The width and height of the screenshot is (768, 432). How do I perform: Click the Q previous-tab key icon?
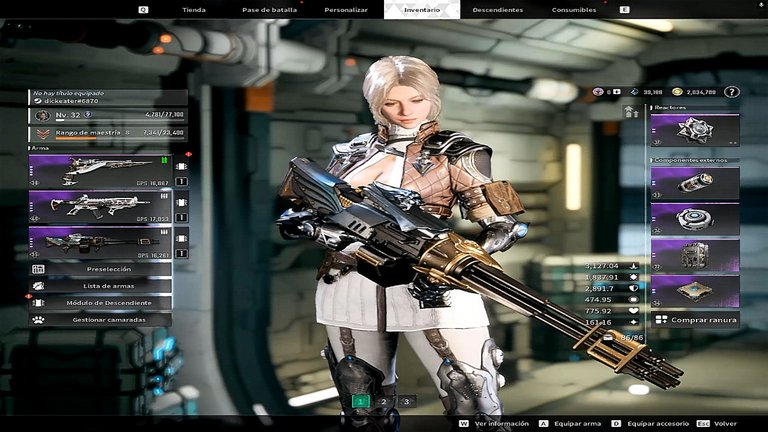pyautogui.click(x=143, y=10)
